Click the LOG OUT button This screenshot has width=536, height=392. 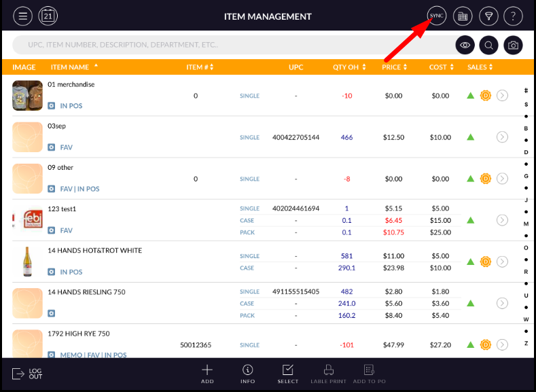click(27, 374)
